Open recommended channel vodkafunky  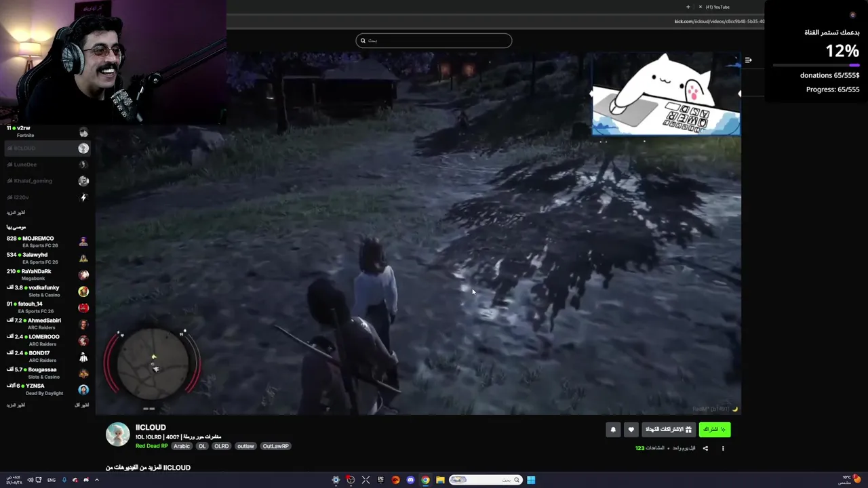pos(47,291)
